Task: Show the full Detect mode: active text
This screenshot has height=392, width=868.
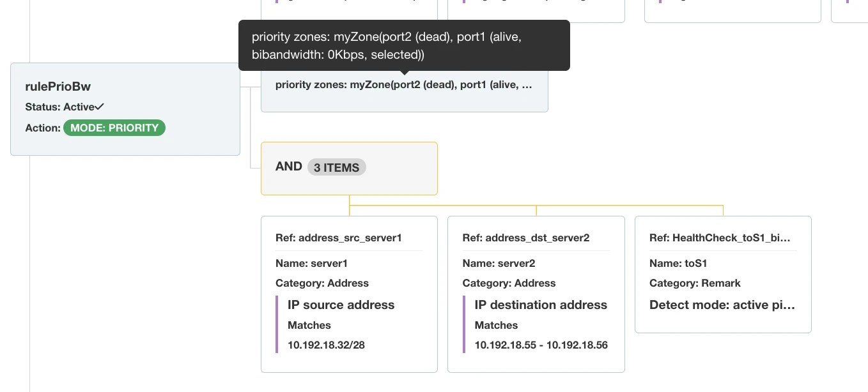Action: 722,305
